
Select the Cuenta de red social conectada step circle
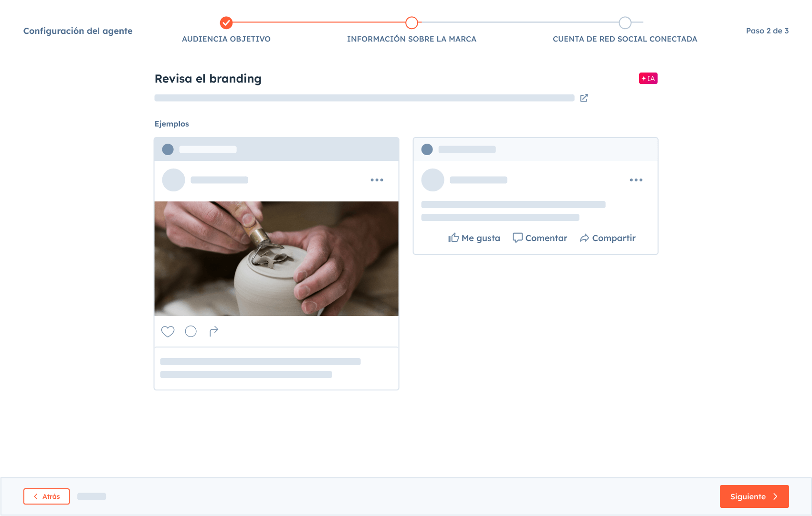click(625, 22)
